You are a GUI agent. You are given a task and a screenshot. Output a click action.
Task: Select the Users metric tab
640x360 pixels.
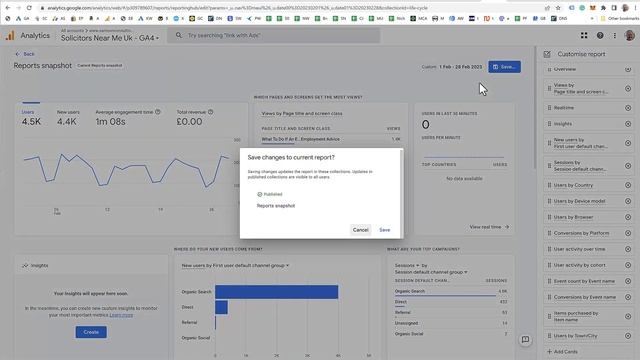[x=31, y=118]
